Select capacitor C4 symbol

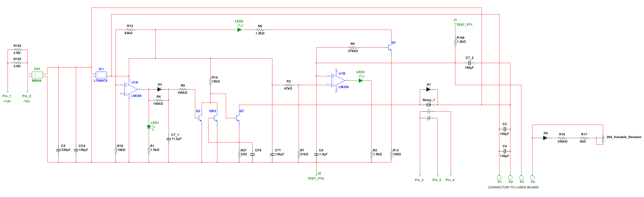pyautogui.click(x=505, y=151)
